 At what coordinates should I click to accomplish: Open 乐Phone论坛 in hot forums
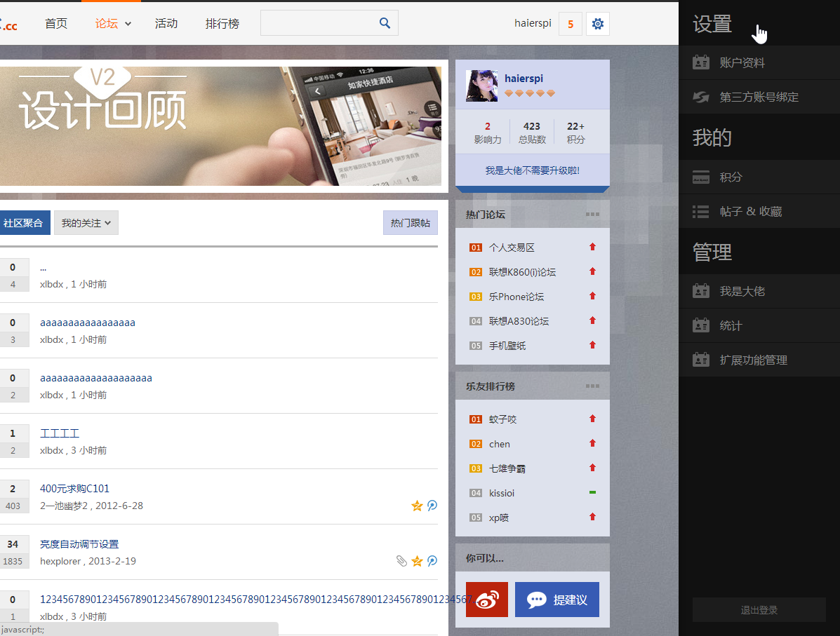coord(516,297)
